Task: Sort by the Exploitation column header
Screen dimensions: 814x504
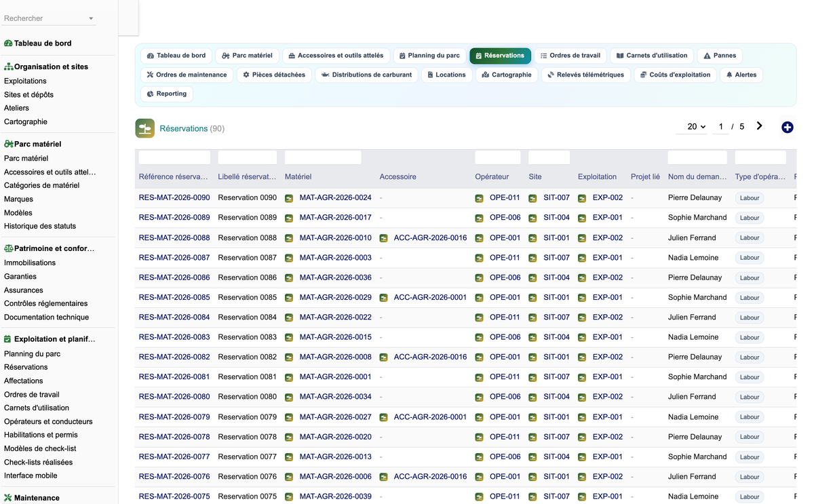Action: (597, 177)
